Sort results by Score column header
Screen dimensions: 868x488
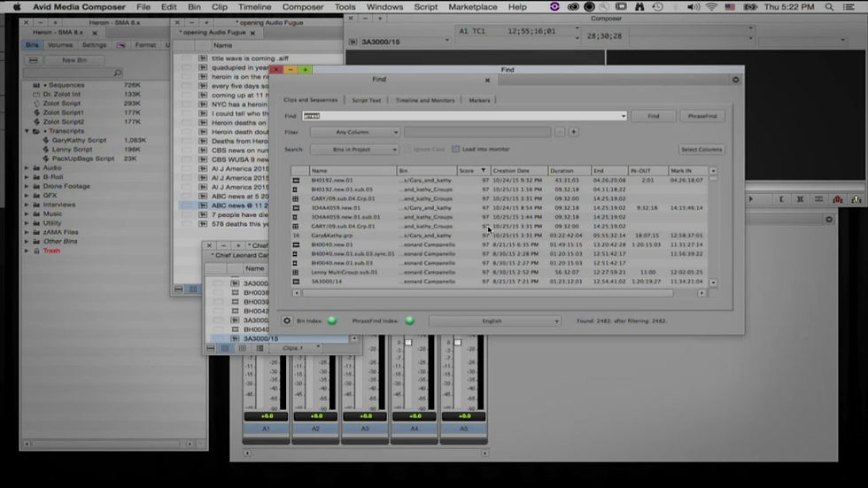(473, 171)
